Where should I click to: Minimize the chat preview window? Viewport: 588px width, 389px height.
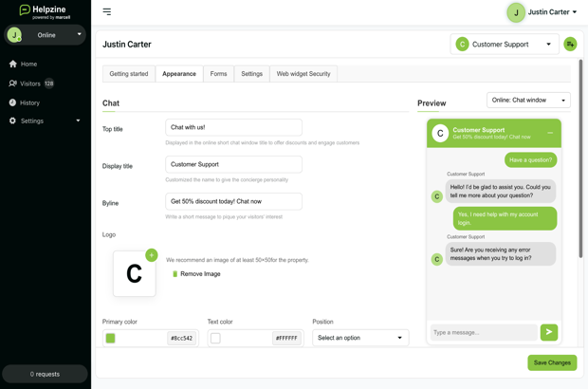click(550, 133)
